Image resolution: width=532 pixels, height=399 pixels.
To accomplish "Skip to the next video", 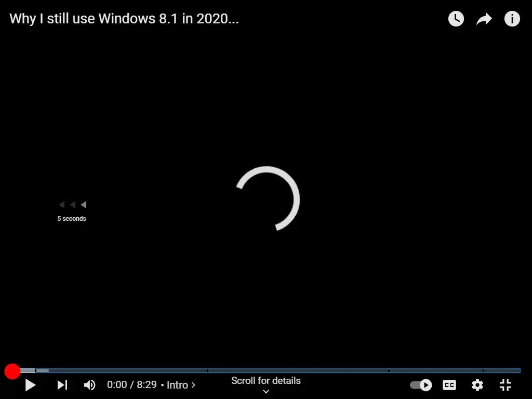I will [x=62, y=385].
